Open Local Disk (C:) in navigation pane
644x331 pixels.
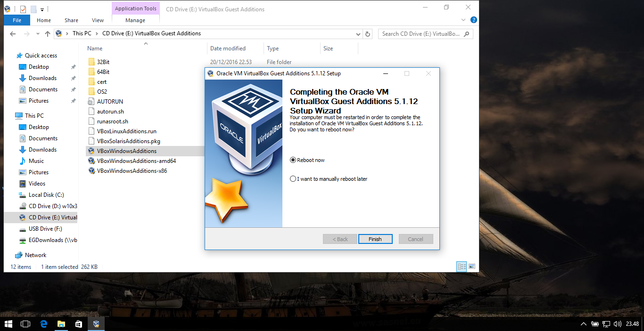pos(46,195)
